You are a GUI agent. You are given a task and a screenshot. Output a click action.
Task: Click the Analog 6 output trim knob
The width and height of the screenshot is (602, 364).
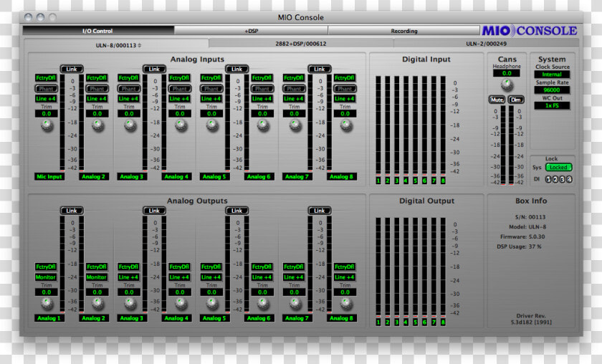[263, 304]
